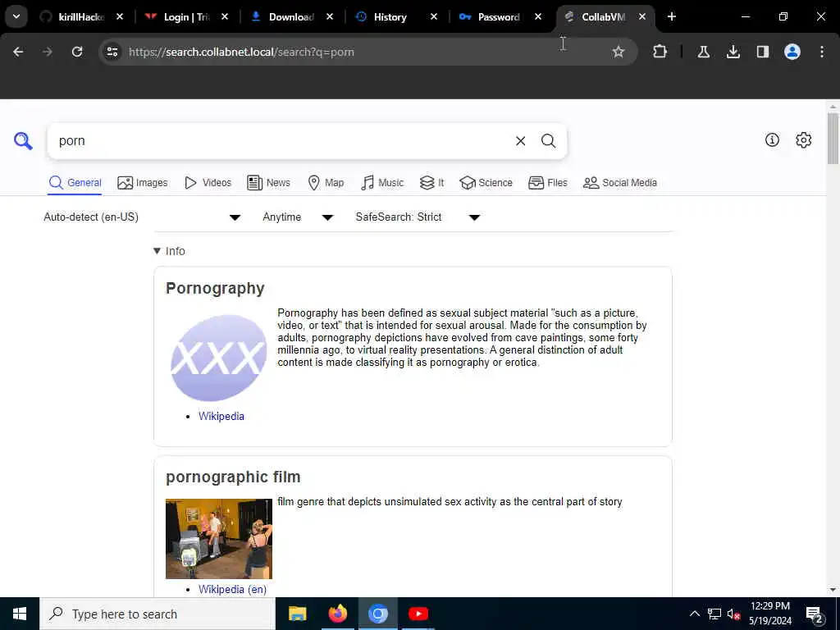Close the Password tab

click(x=538, y=16)
